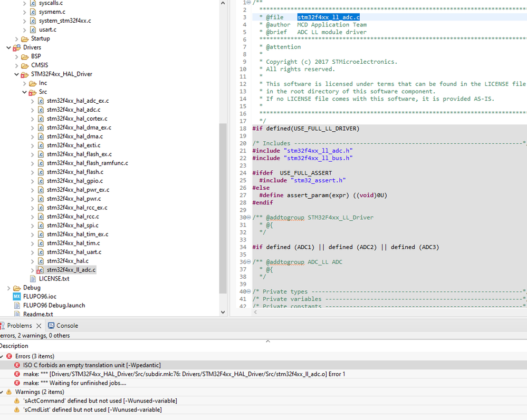Screen dimensions: 527x420
Task: Click the project explorer vertical scrollbar thumb
Action: [x=223, y=208]
